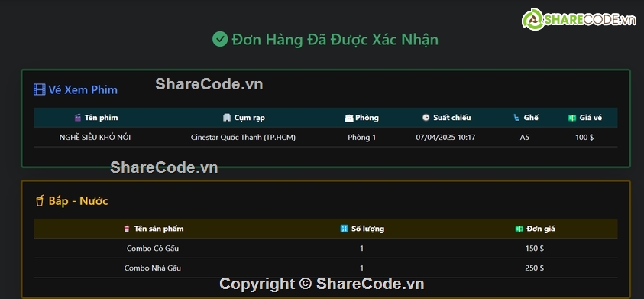Image resolution: width=644 pixels, height=299 pixels.
Task: Click the Combo Nhà Gấu product name
Action: 153,268
